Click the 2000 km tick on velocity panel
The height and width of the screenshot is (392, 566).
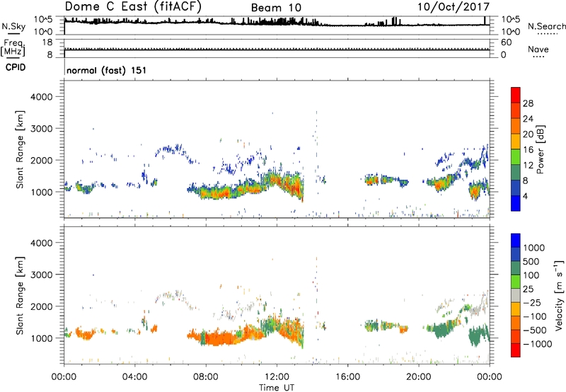pyautogui.click(x=42, y=306)
